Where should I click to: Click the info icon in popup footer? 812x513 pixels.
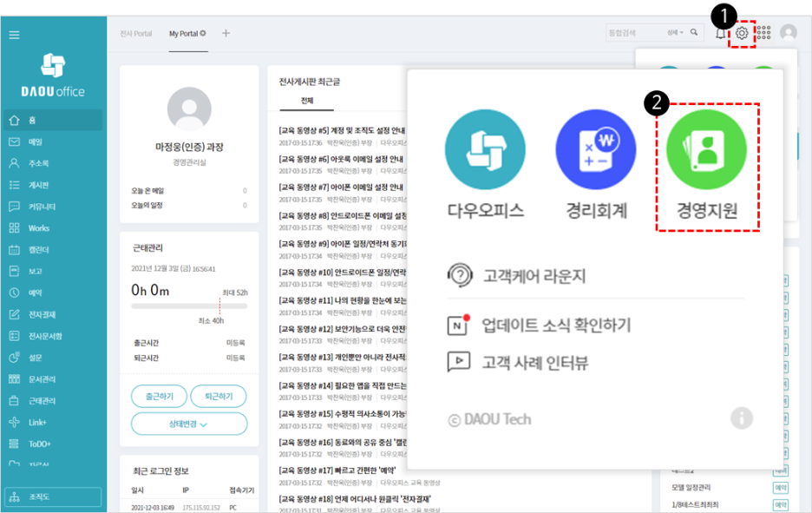[742, 418]
